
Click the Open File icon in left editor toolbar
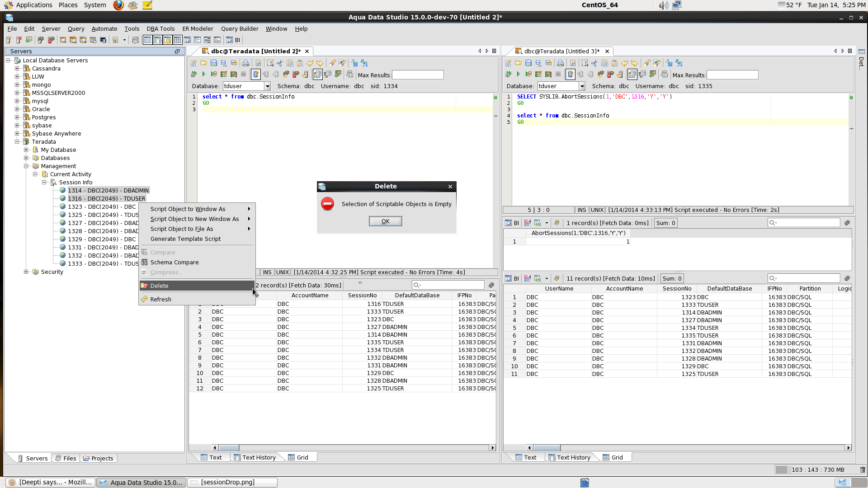point(203,63)
